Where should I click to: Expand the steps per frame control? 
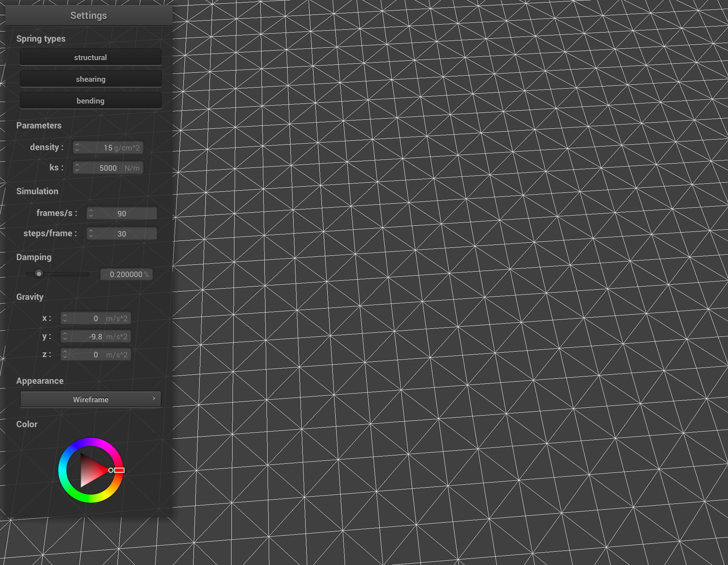92,230
